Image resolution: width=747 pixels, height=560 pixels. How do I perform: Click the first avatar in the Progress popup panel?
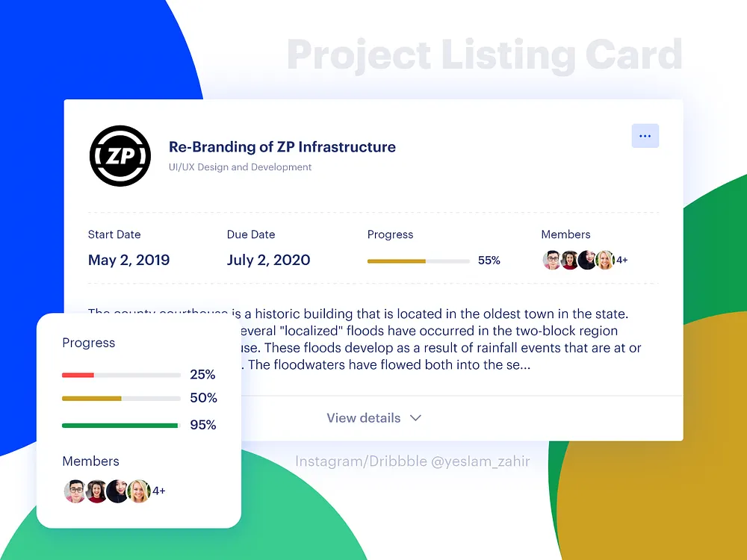(75, 491)
